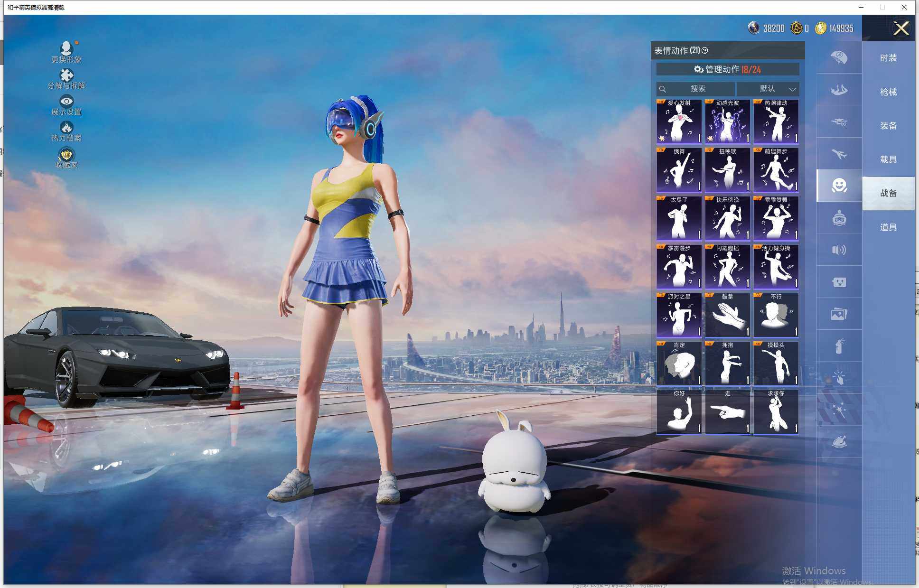Select the 鼓掌 clapping emote thumbnail
The height and width of the screenshot is (588, 919).
pos(727,316)
